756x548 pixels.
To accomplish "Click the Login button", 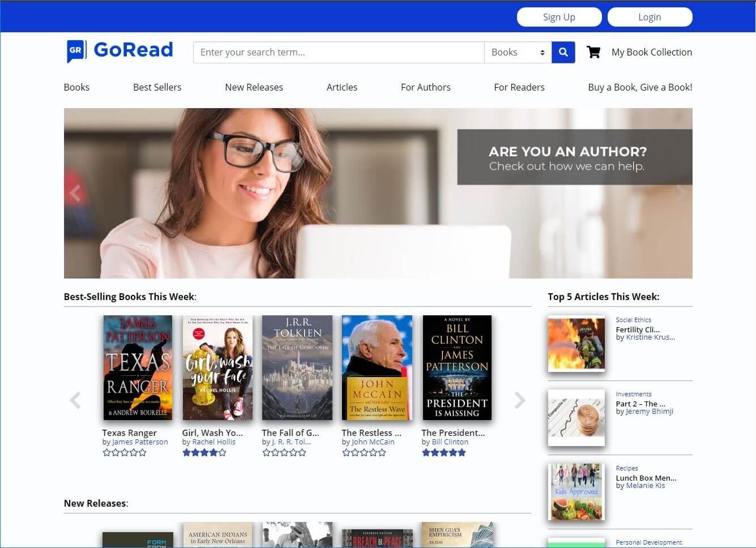I will click(x=650, y=17).
